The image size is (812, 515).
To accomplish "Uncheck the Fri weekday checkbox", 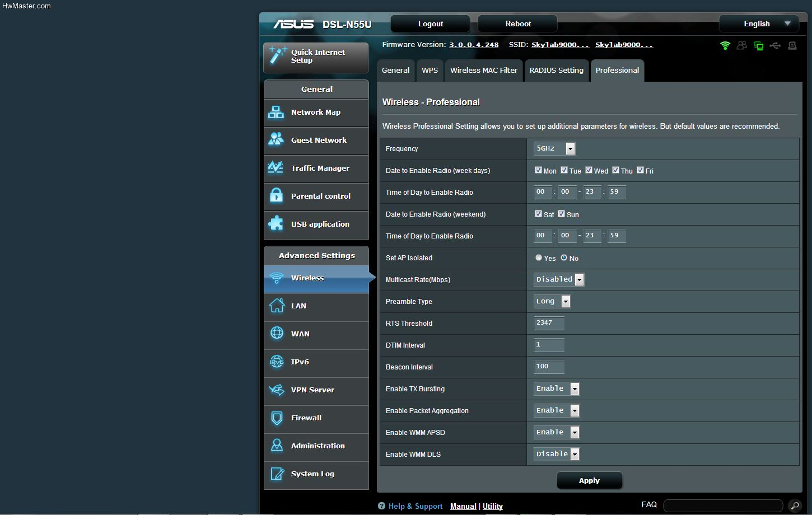I will 640,170.
